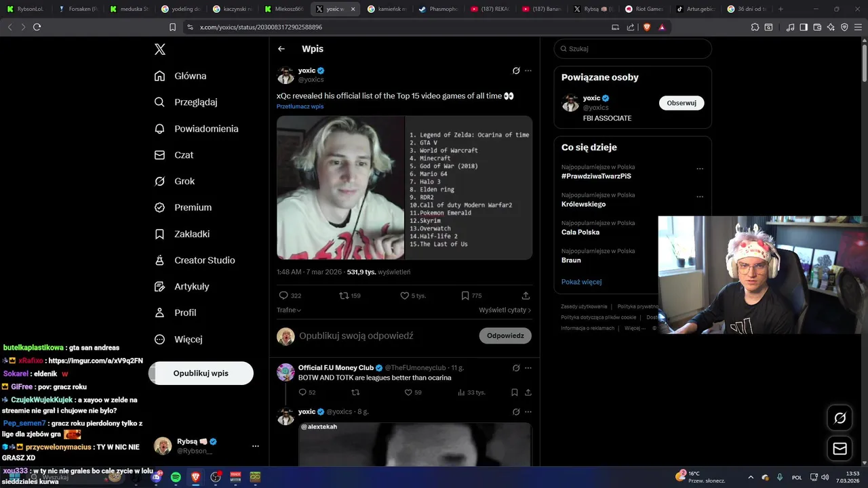
Task: Open Creator Studio
Action: tap(195, 260)
